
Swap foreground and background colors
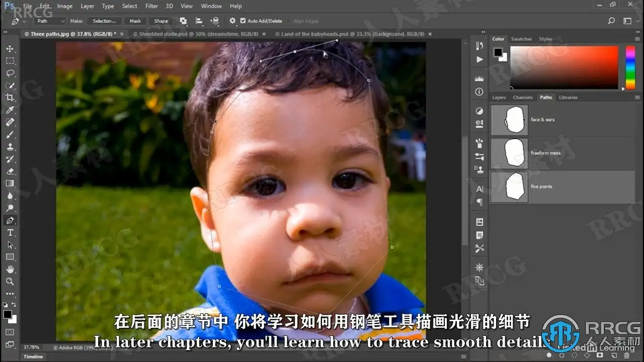pyautogui.click(x=14, y=304)
